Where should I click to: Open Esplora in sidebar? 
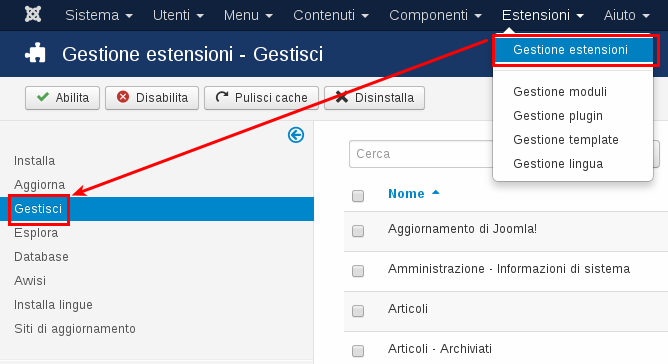coord(36,233)
